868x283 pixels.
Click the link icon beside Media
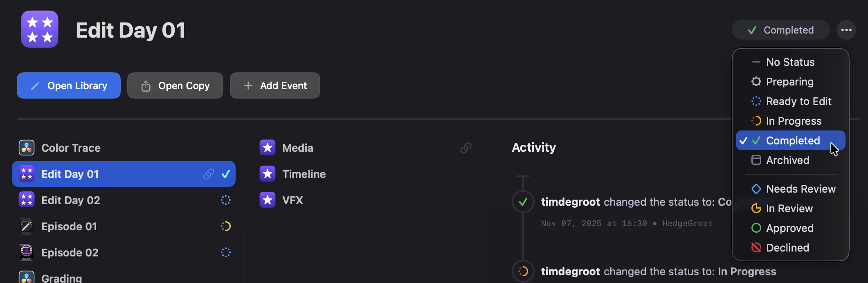tap(466, 148)
